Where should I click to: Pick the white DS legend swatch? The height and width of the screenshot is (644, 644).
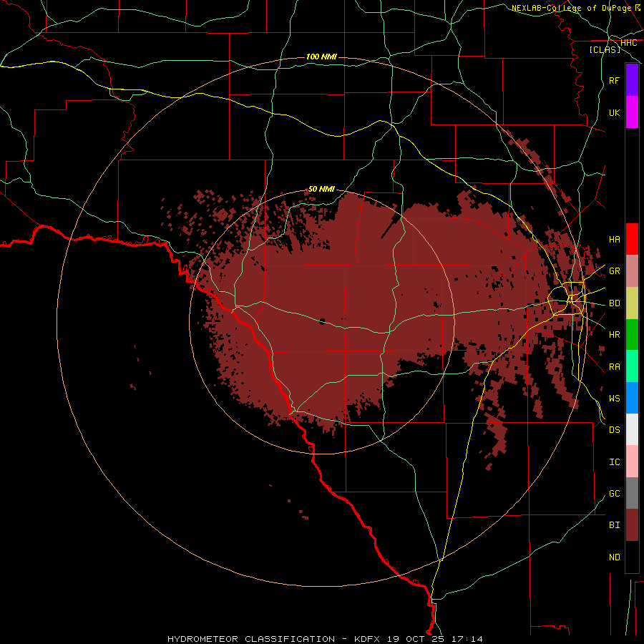632,429
